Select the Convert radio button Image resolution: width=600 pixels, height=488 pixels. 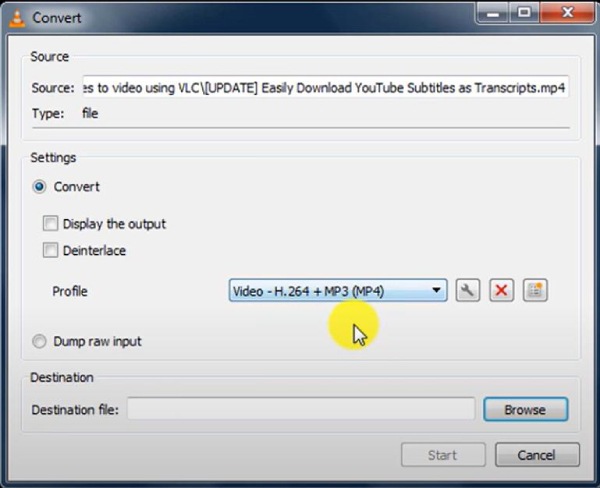[x=39, y=187]
